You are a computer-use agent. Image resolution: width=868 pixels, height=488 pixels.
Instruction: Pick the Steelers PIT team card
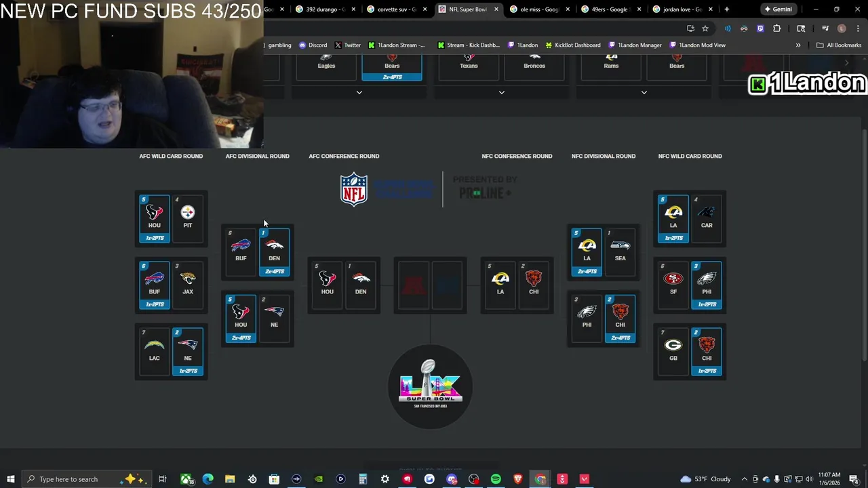point(188,218)
